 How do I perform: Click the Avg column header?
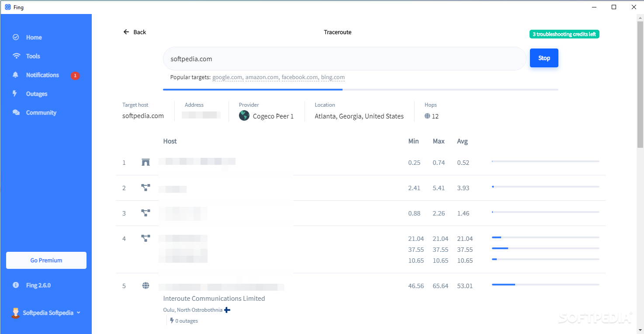coord(462,141)
